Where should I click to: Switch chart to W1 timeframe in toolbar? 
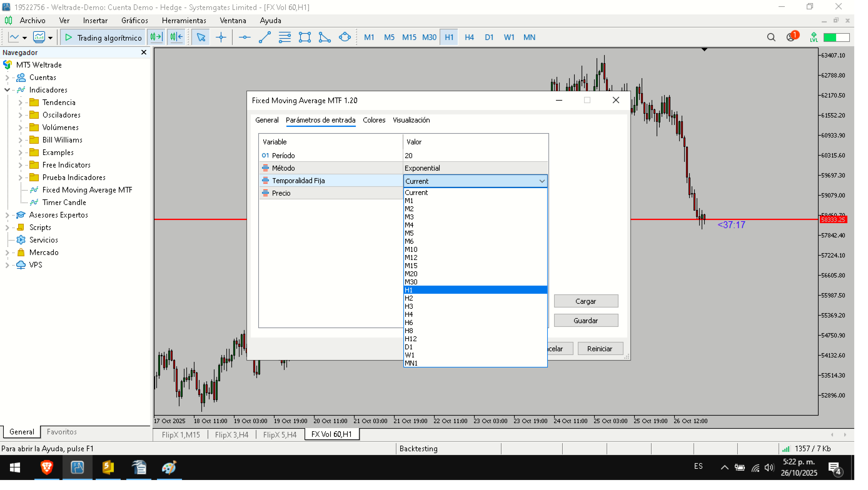pos(509,37)
